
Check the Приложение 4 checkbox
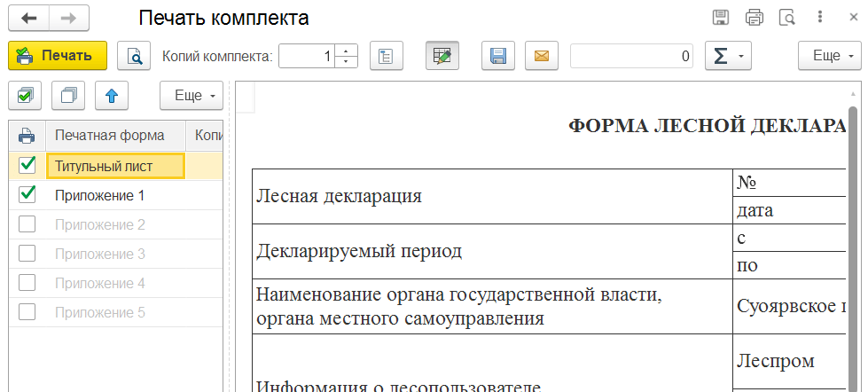tap(27, 283)
